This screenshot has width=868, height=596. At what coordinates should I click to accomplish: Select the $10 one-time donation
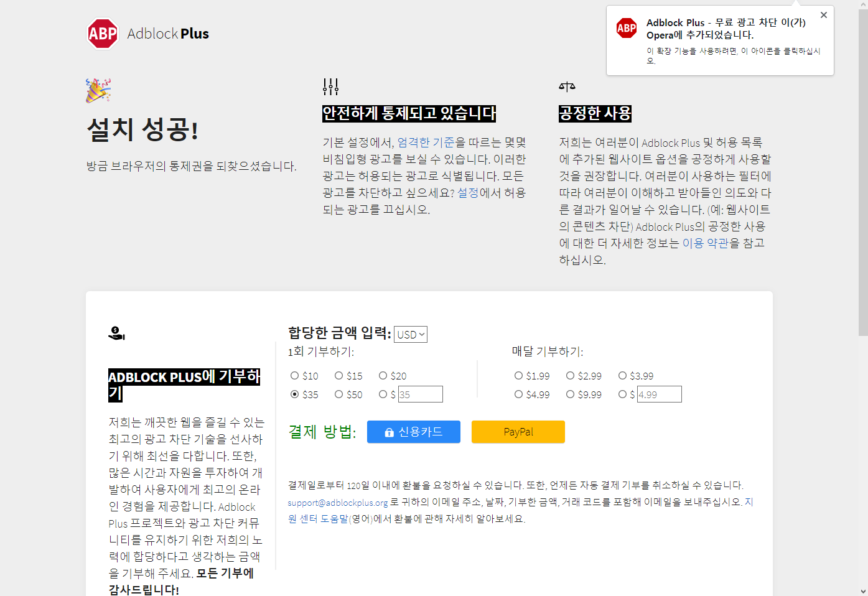[x=294, y=375]
